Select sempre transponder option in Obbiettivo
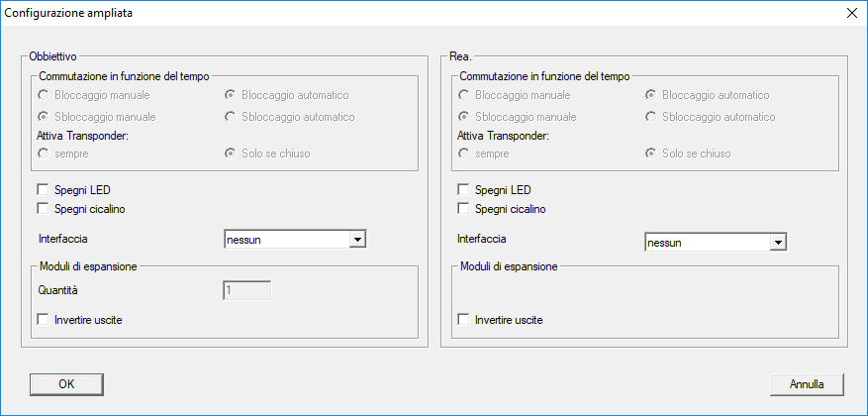 43,154
